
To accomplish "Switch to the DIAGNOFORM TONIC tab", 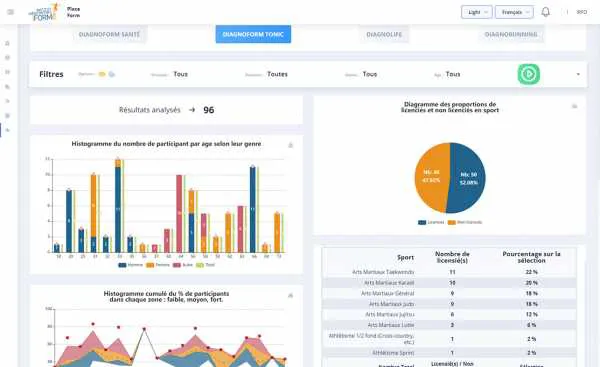I will [x=253, y=34].
